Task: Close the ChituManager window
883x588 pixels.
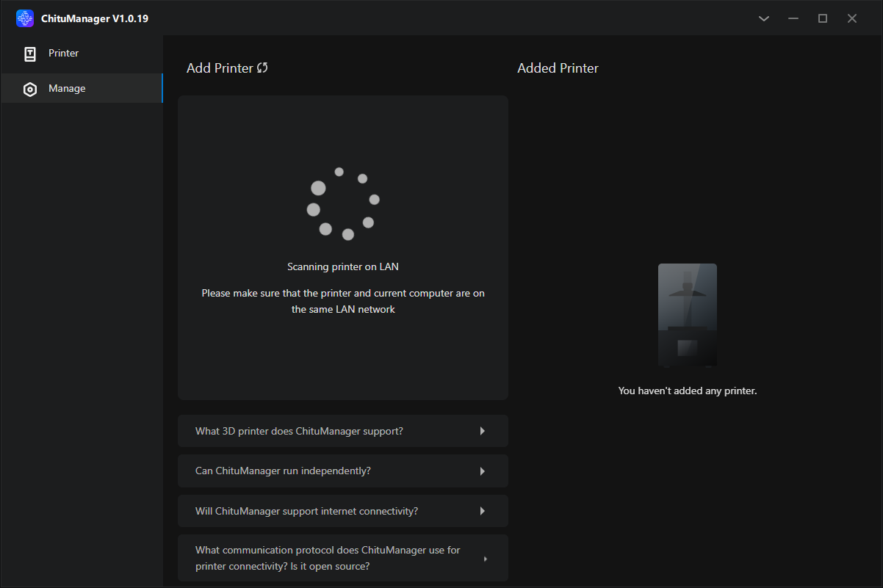Action: 852,18
